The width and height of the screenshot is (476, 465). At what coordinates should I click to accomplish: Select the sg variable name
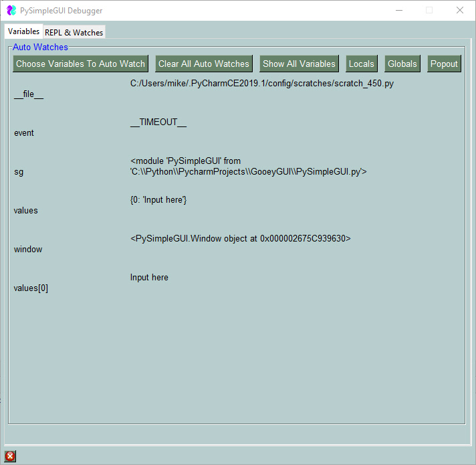[19, 172]
